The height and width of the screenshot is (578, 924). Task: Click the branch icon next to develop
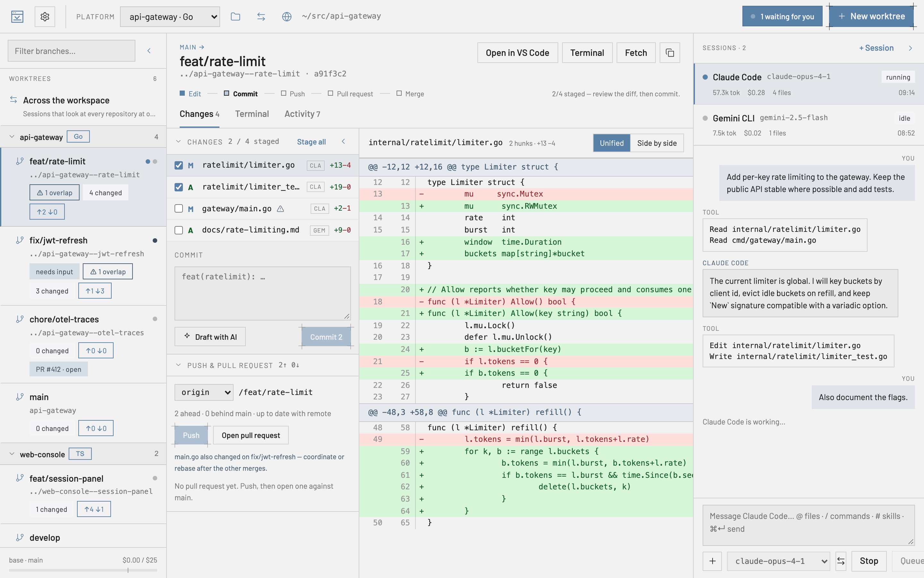(x=20, y=538)
